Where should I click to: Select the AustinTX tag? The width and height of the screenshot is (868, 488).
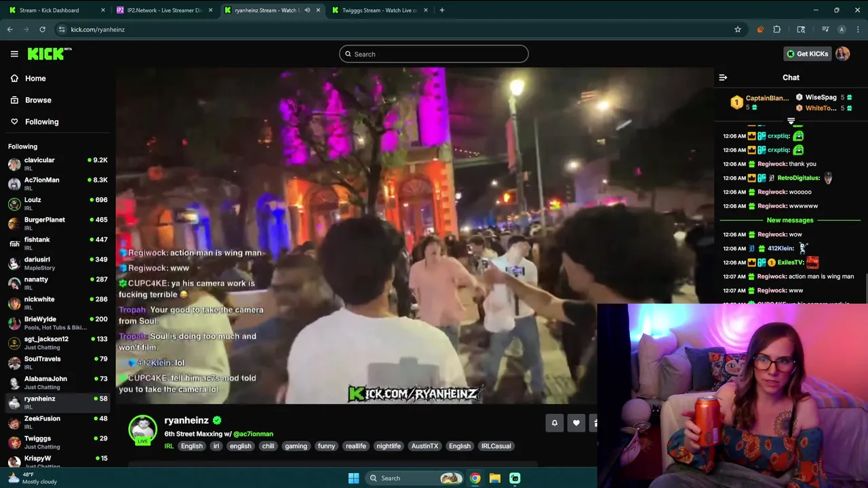425,446
